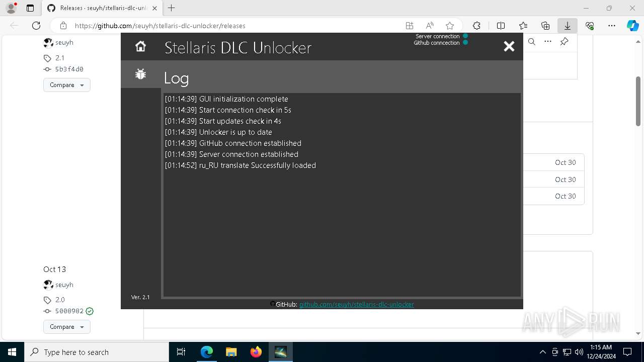
Task: Open Edge Collections
Action: [x=545, y=26]
